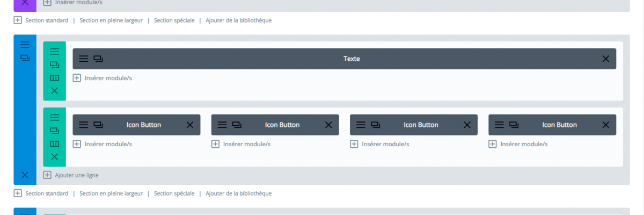This screenshot has height=215, width=644.
Task: Click Ajouter une ligne
Action: point(71,175)
